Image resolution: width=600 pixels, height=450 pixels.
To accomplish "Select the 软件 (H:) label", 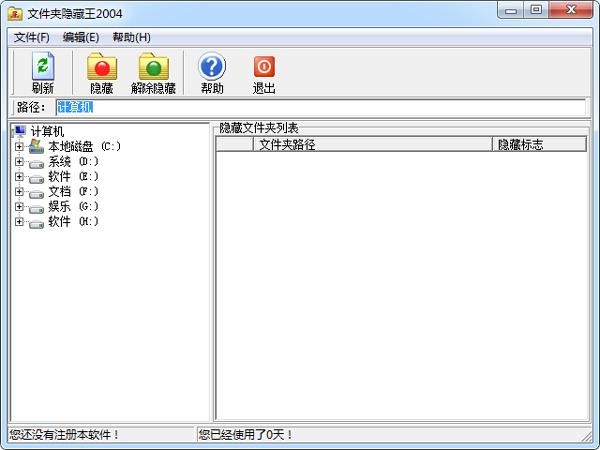I will [x=73, y=221].
